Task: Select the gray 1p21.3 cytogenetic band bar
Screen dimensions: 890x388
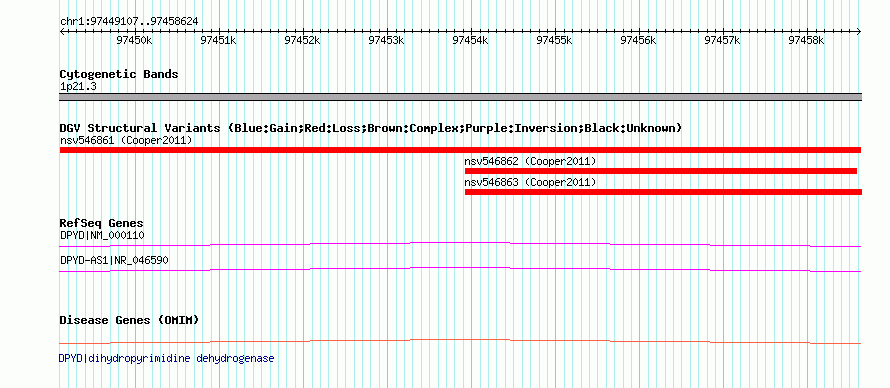Action: pyautogui.click(x=460, y=97)
